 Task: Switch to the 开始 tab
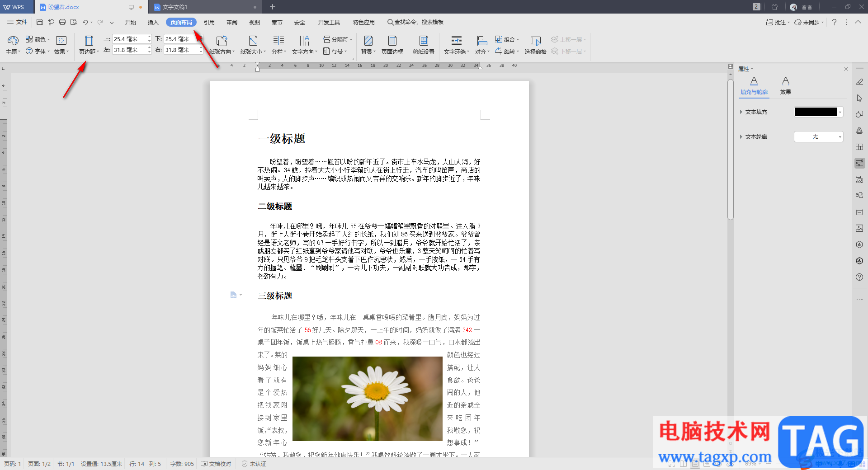click(x=131, y=22)
